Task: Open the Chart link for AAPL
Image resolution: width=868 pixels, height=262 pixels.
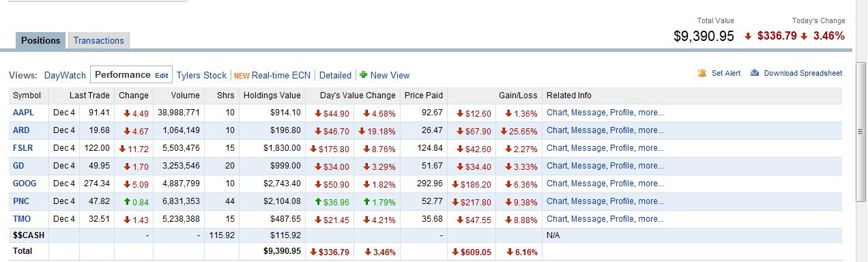Action: pos(557,113)
